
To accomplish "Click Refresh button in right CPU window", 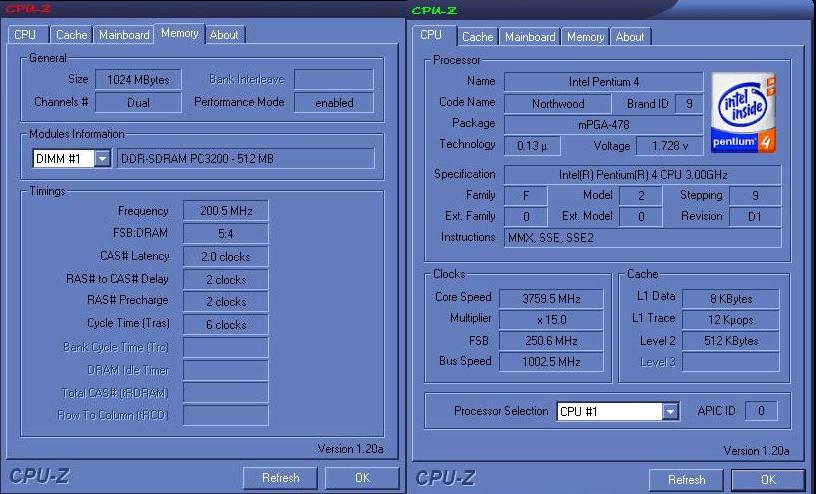I will tap(686, 480).
